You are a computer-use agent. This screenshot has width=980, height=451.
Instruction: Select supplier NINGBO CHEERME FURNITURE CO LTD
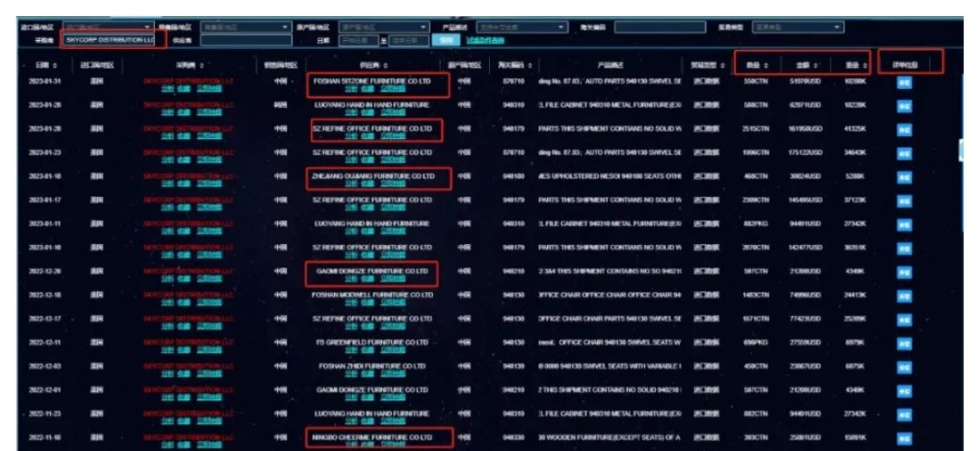372,438
